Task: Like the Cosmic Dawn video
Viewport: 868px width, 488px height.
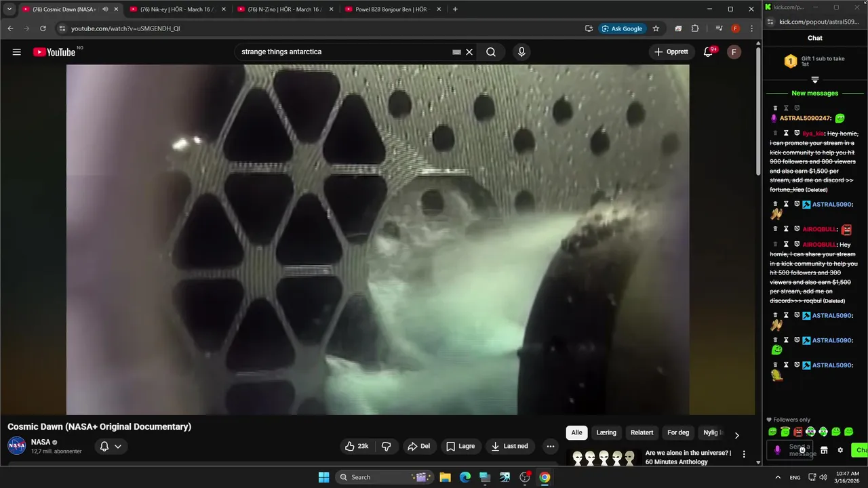Action: tap(357, 446)
